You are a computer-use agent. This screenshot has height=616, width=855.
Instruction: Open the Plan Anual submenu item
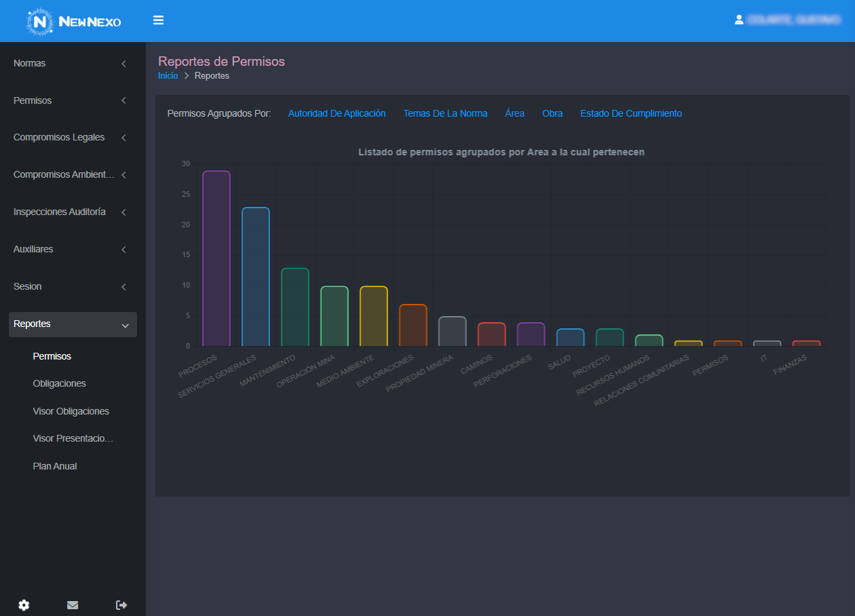coord(55,467)
